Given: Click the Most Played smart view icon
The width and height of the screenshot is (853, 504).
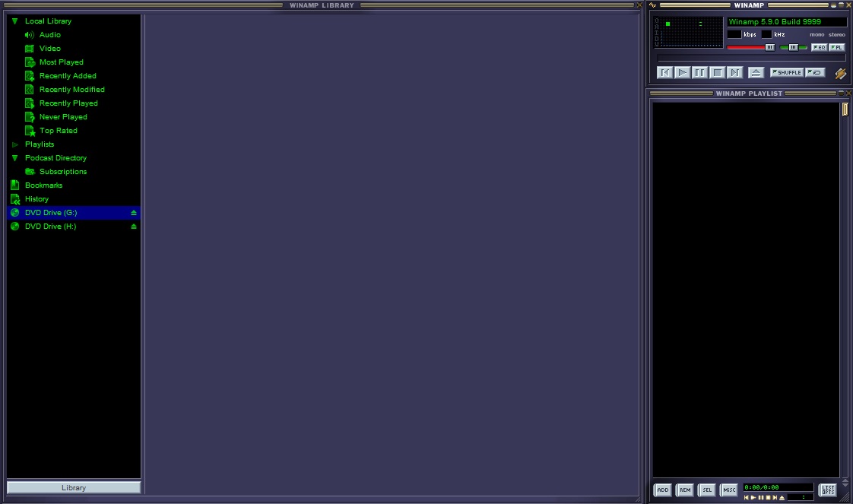Looking at the screenshot, I should tap(30, 62).
